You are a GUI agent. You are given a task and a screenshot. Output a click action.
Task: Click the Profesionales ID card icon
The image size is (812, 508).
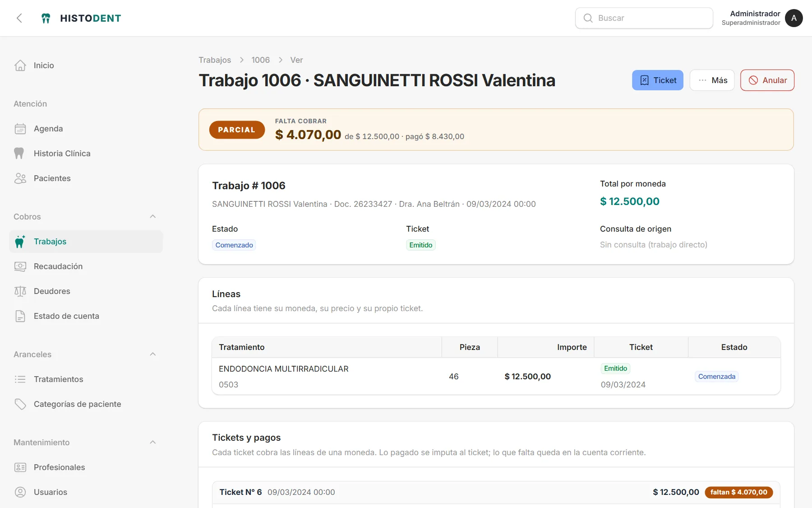tap(20, 467)
